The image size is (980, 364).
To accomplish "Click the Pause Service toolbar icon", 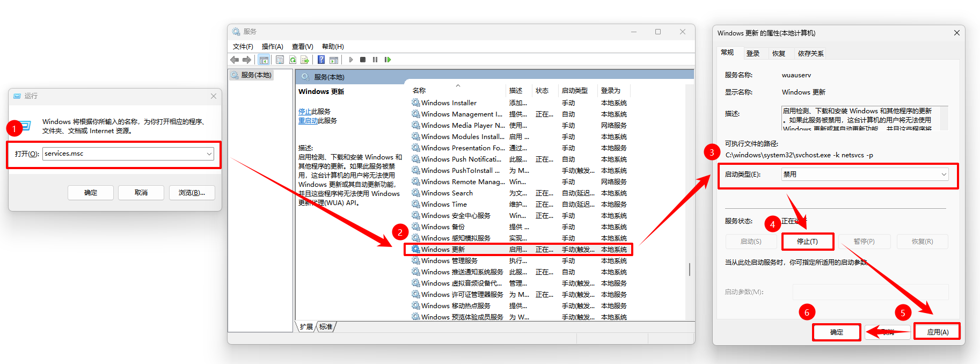I will click(x=375, y=60).
